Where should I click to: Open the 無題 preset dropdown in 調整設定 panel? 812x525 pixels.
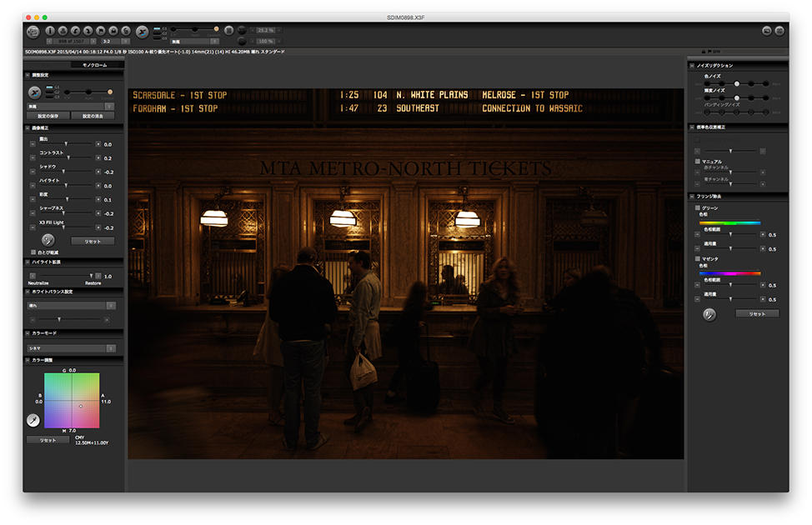click(x=70, y=106)
